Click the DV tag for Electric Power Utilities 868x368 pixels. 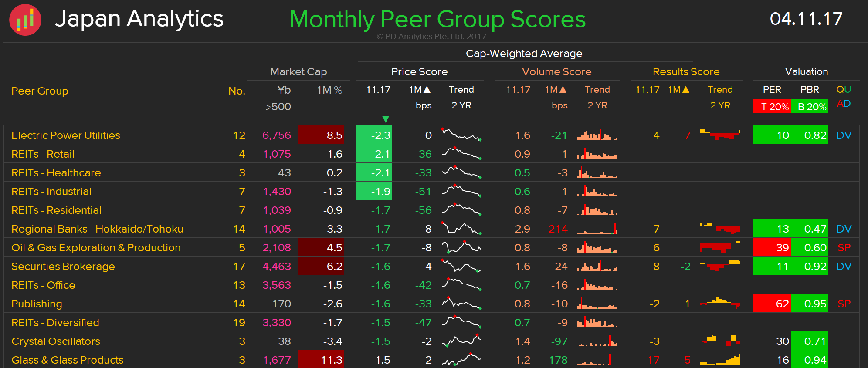click(x=844, y=135)
